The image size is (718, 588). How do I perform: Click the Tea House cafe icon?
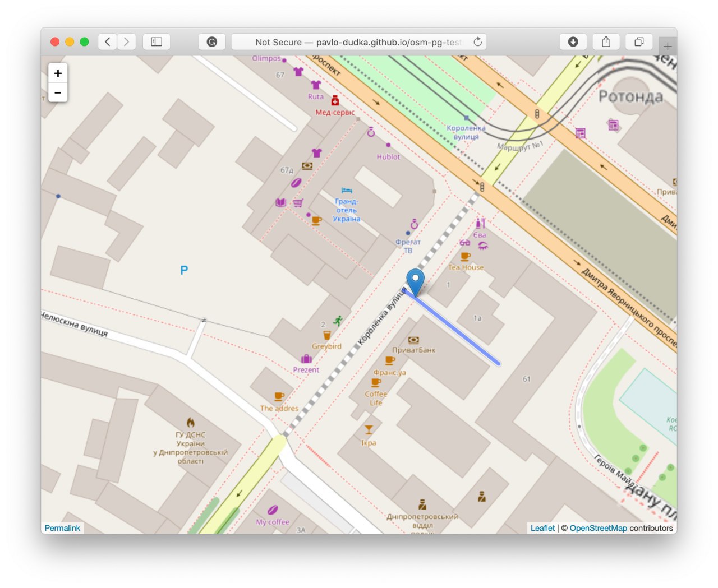tap(465, 257)
